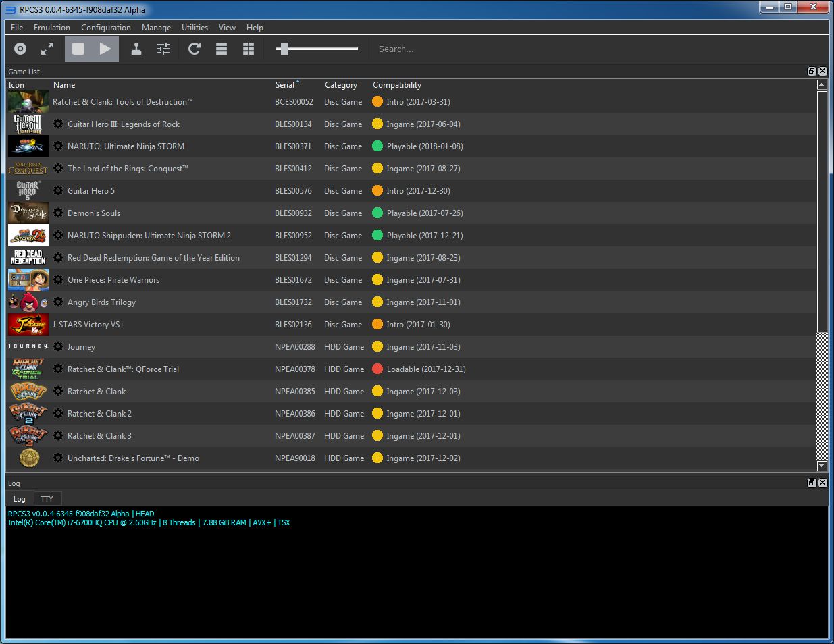Click the gear icon beside The Lord of the Rings: Conquest
This screenshot has width=834, height=644.
[x=58, y=169]
